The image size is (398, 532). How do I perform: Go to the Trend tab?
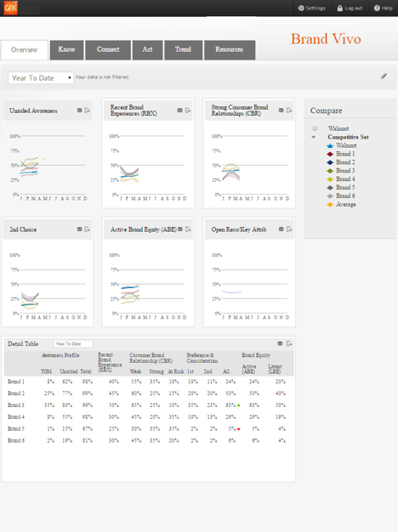coord(184,50)
